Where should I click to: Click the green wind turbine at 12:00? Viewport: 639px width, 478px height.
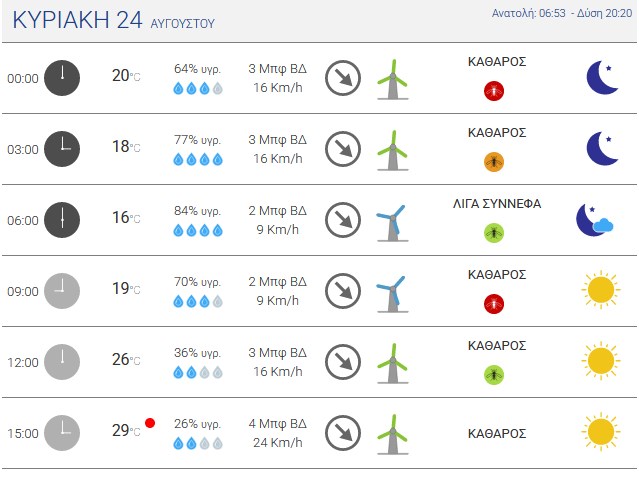point(392,363)
